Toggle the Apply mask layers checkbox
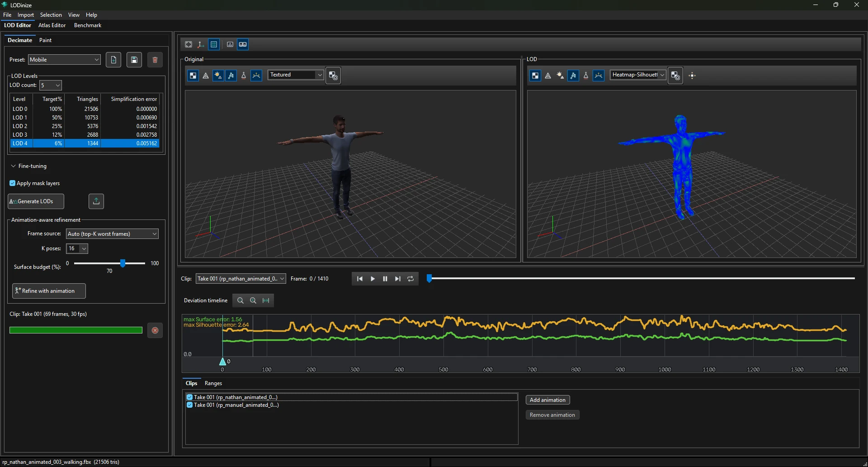Image resolution: width=868 pixels, height=467 pixels. (x=13, y=183)
